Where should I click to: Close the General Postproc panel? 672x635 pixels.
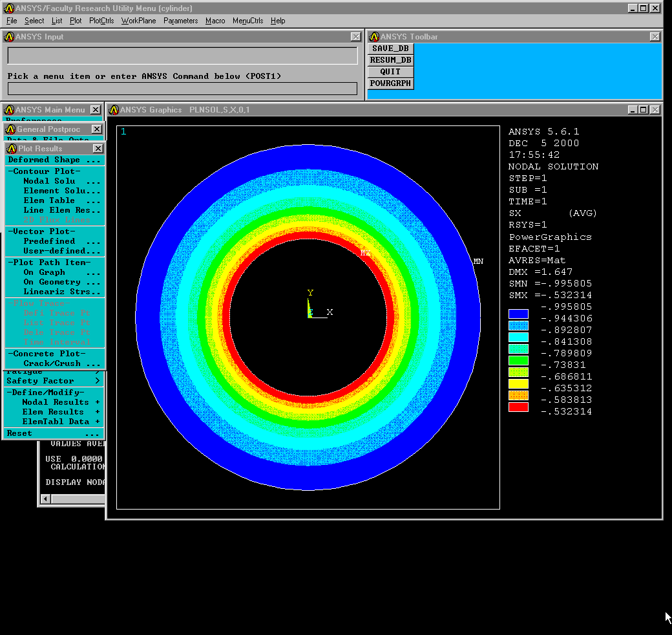98,129
